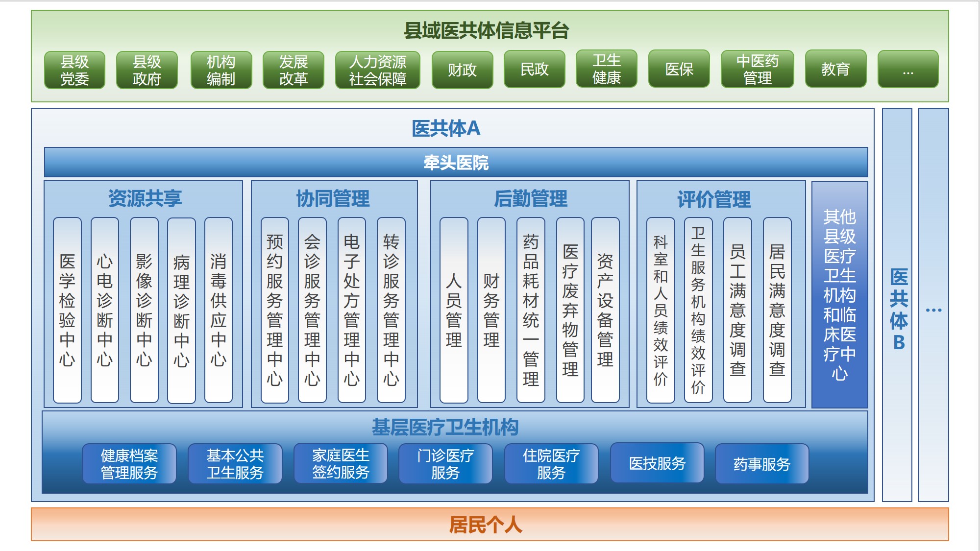980x551 pixels.
Task: Click the 医保 green button
Action: coord(679,69)
